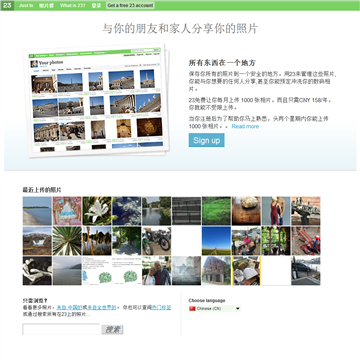Open the waterfall landscape photo thumbnail

[x=37, y=241]
